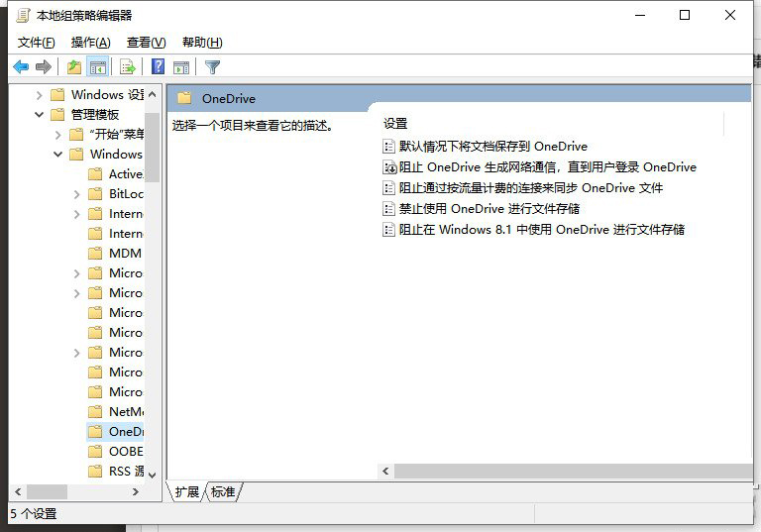Close the 本地组策略编辑器 window
The height and width of the screenshot is (532, 761).
click(730, 16)
